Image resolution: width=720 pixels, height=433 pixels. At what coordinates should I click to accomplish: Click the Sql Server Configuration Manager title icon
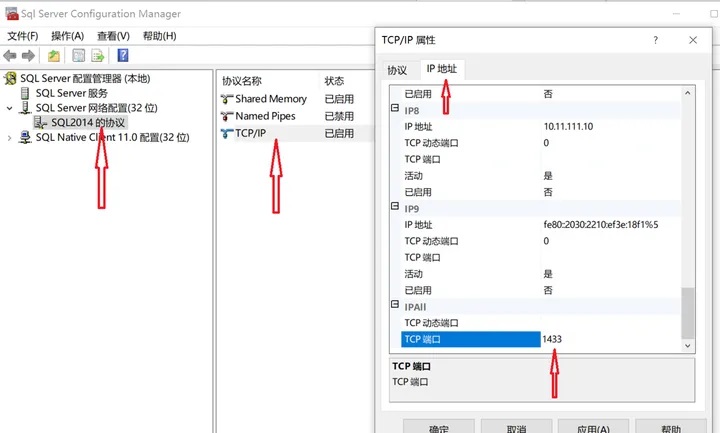pos(11,13)
